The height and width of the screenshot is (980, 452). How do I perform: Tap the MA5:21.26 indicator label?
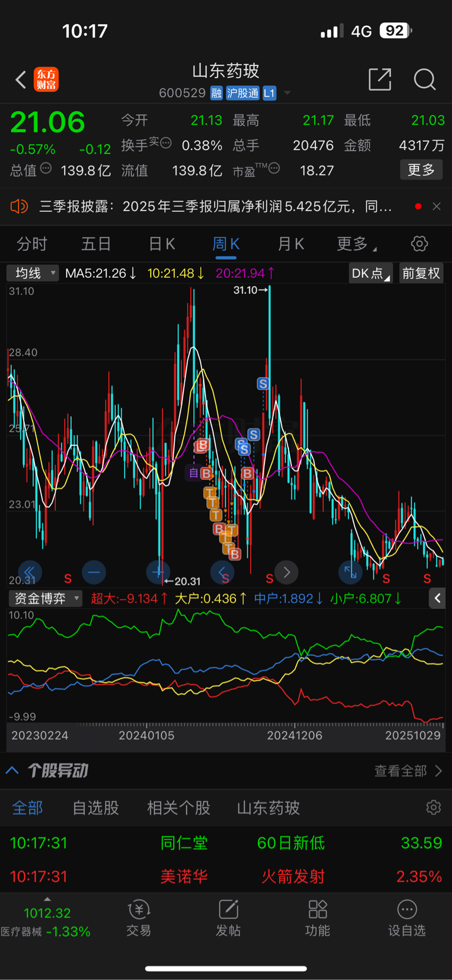point(101,273)
